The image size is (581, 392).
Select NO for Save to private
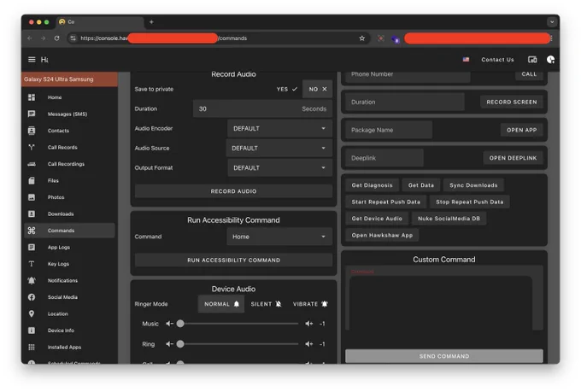click(x=318, y=90)
